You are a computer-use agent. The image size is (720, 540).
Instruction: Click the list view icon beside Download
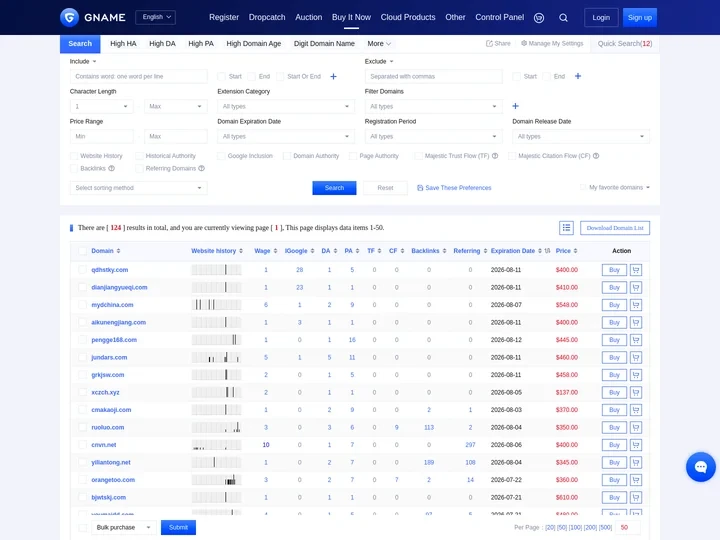pos(566,228)
